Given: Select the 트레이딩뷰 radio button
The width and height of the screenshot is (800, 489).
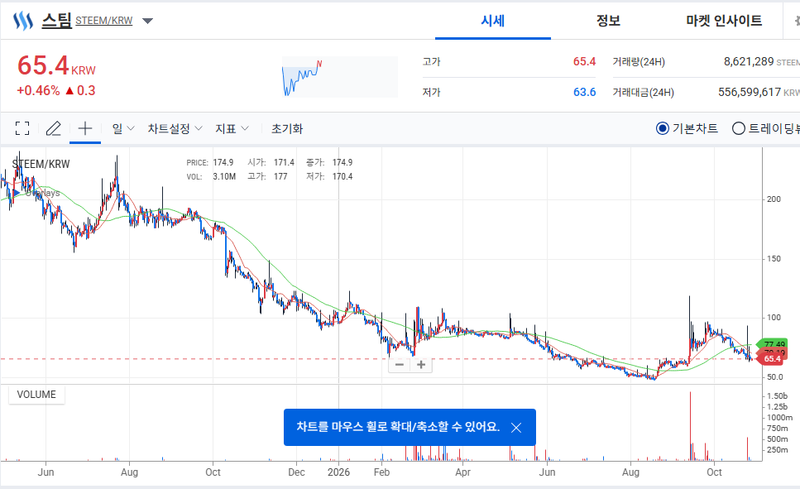Looking at the screenshot, I should [738, 129].
